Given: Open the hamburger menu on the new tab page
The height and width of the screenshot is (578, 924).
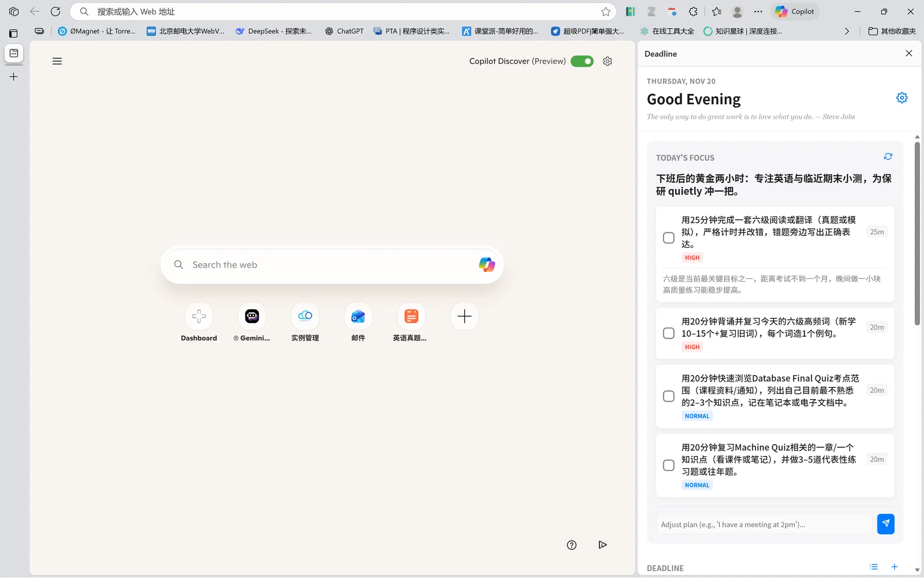Looking at the screenshot, I should [57, 61].
